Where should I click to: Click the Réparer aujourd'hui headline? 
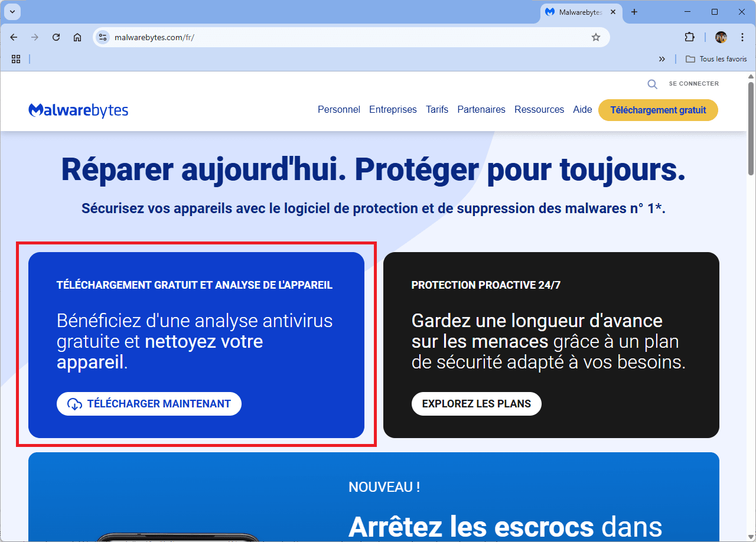click(373, 170)
